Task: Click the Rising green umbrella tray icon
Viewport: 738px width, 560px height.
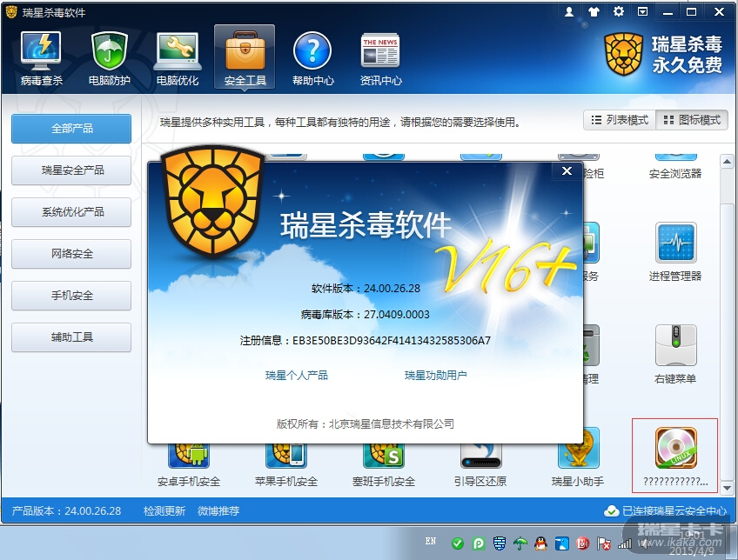Action: (x=520, y=543)
